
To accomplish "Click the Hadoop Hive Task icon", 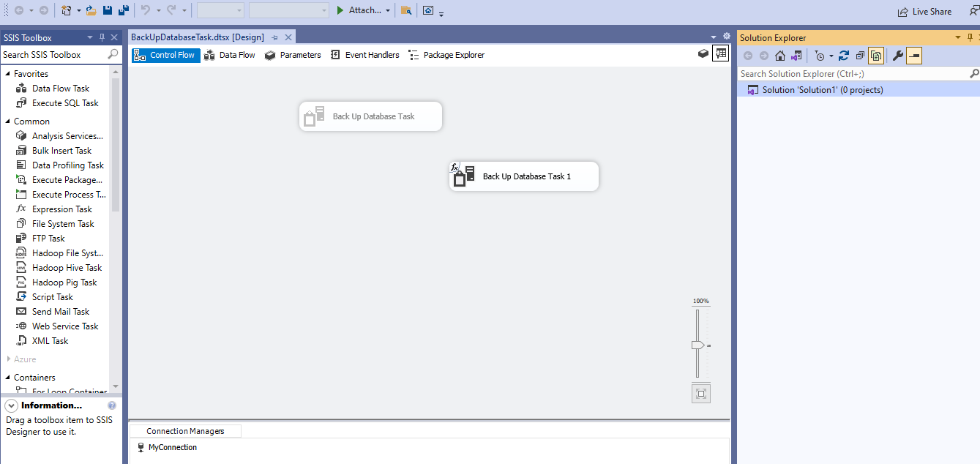I will [21, 268].
